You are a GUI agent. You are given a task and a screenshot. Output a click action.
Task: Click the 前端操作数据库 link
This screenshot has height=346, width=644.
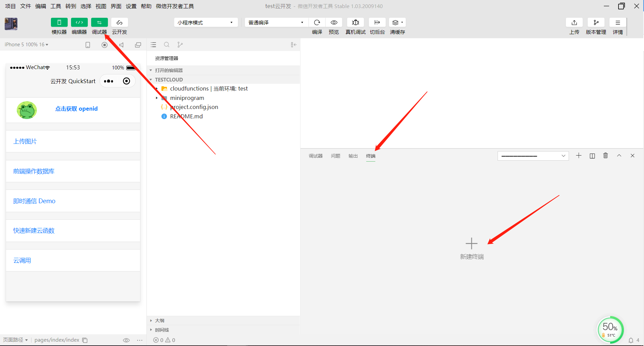(x=34, y=171)
